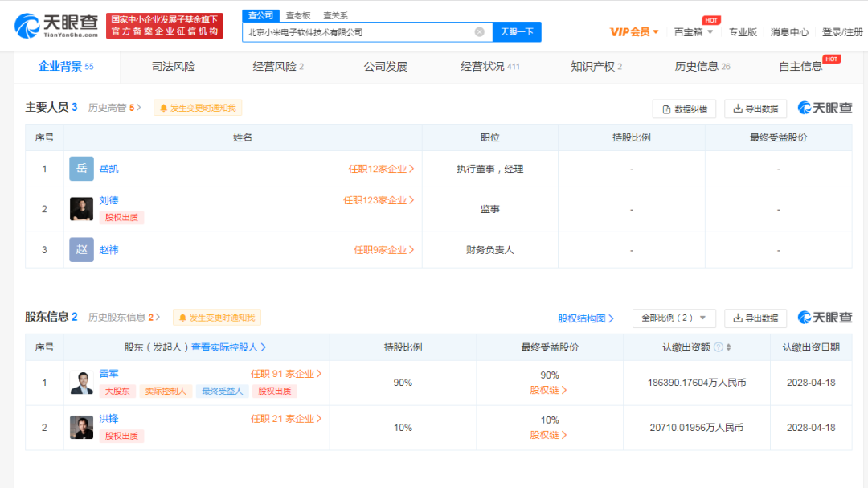Open 股权链 for 90% share
The width and height of the screenshot is (868, 488).
click(x=548, y=390)
